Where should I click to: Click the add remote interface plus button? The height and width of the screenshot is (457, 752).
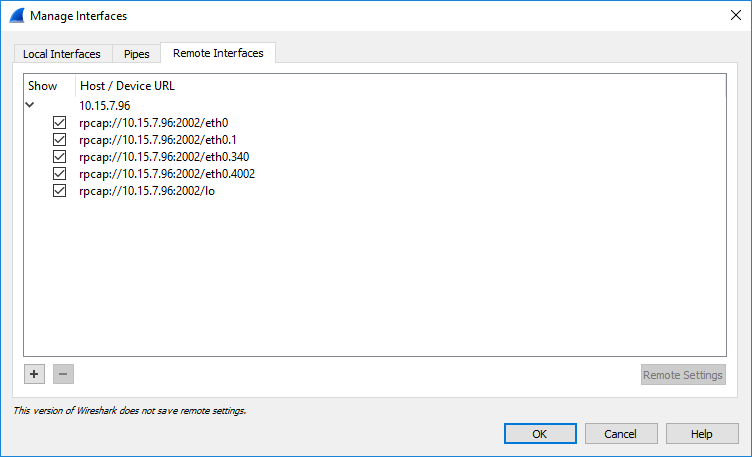34,374
